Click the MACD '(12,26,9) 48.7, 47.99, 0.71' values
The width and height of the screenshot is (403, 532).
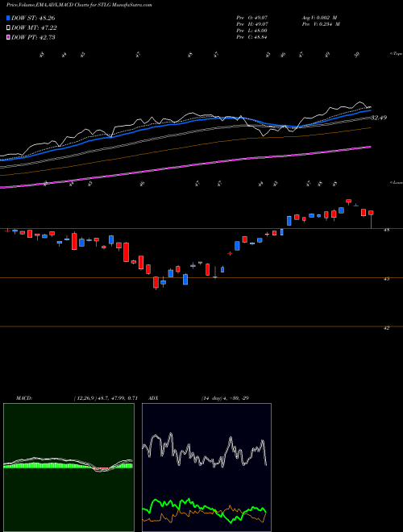pyautogui.click(x=105, y=398)
